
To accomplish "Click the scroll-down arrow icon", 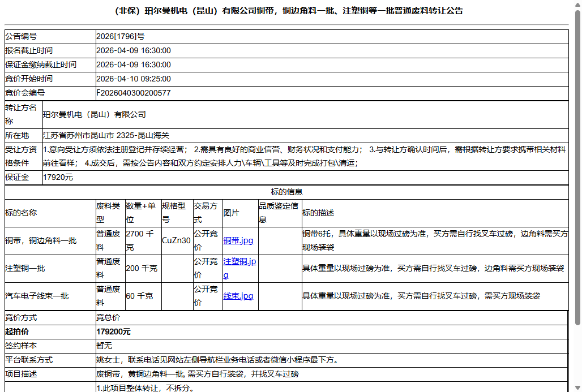I will pos(576,387).
